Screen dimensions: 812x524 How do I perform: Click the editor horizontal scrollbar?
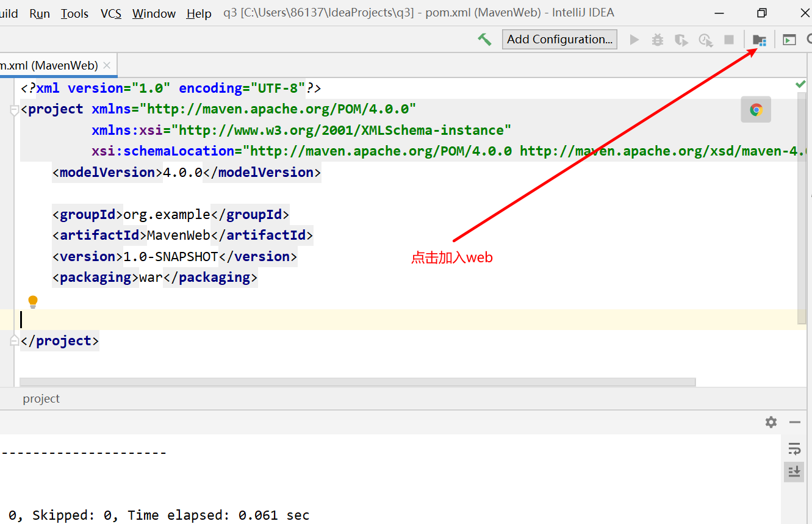pyautogui.click(x=357, y=382)
